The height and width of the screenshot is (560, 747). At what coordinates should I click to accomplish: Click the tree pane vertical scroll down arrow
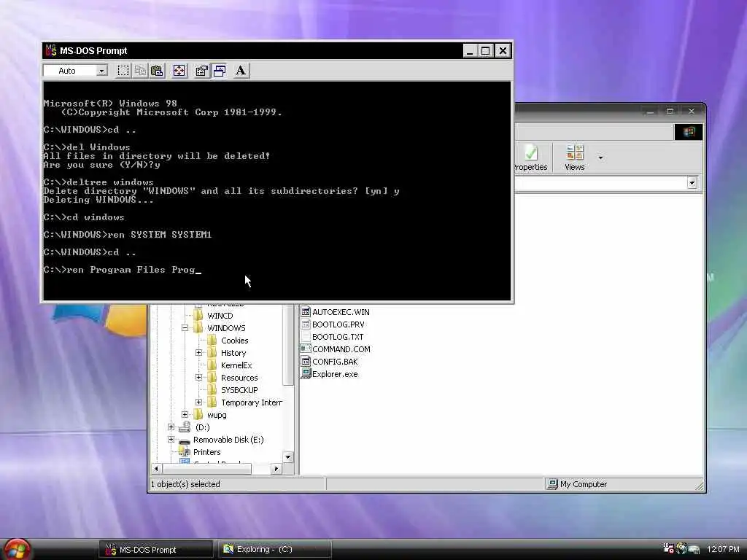click(287, 457)
